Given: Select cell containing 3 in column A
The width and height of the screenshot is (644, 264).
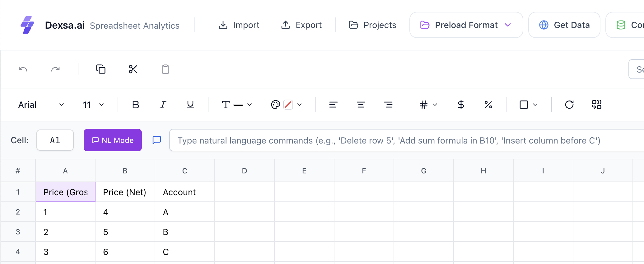Looking at the screenshot, I should click(x=65, y=252).
